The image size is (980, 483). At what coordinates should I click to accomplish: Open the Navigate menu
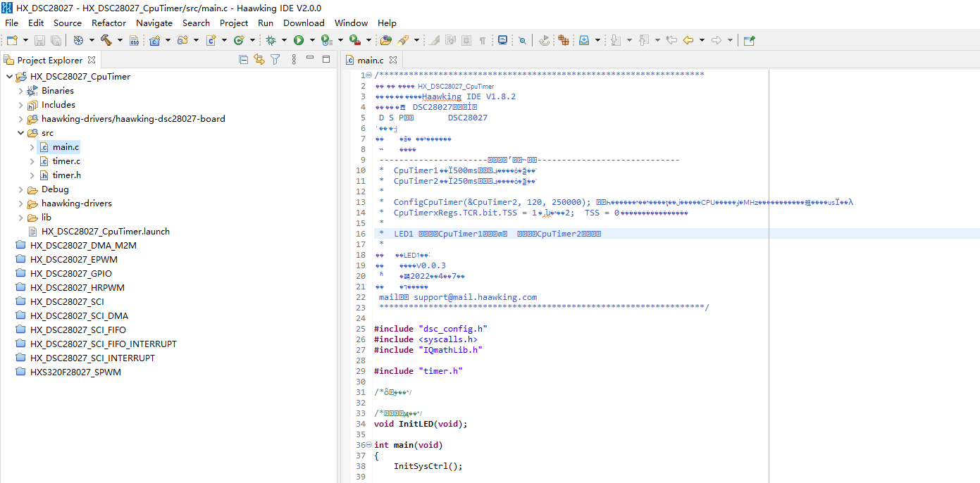[x=154, y=23]
